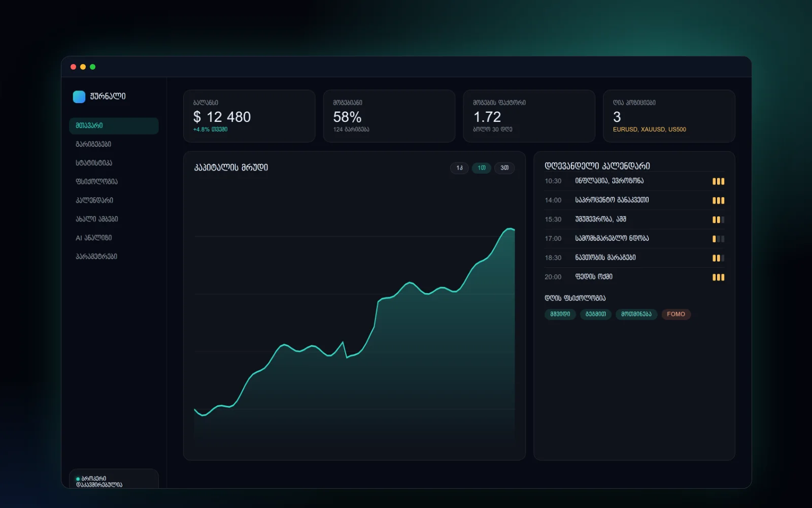812x508 pixels.
Task: Select the 3თ chart period
Action: [504, 168]
